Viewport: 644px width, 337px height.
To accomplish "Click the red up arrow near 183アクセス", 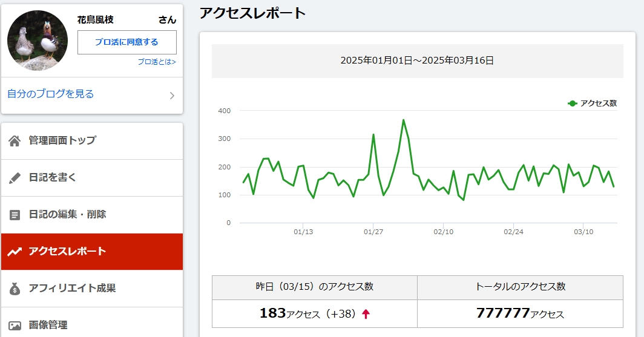I will [366, 313].
